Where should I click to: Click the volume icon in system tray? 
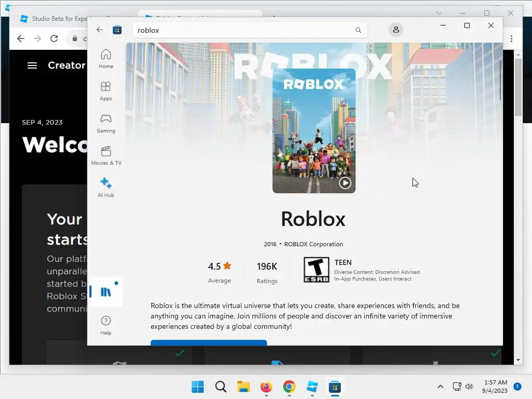click(469, 387)
